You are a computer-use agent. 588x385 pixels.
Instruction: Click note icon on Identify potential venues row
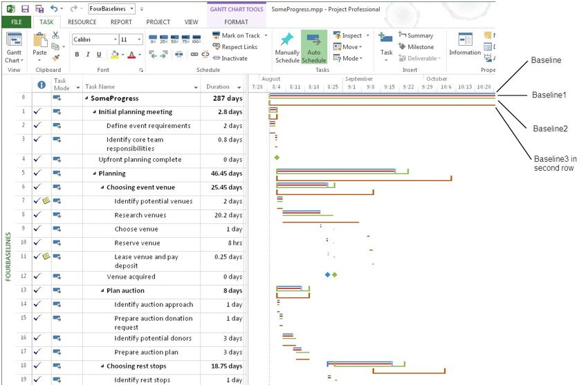pos(46,200)
